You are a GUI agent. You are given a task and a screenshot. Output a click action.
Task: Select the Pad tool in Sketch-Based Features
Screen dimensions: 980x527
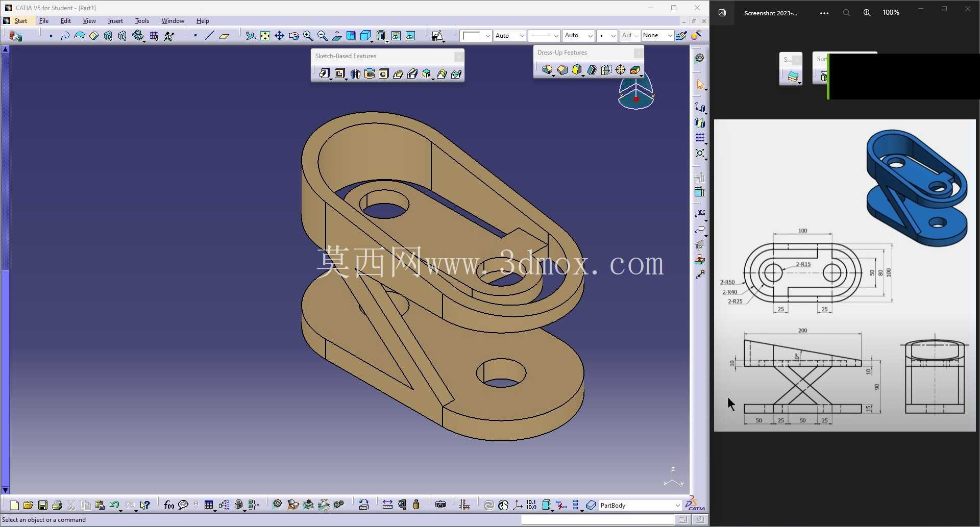pyautogui.click(x=324, y=73)
